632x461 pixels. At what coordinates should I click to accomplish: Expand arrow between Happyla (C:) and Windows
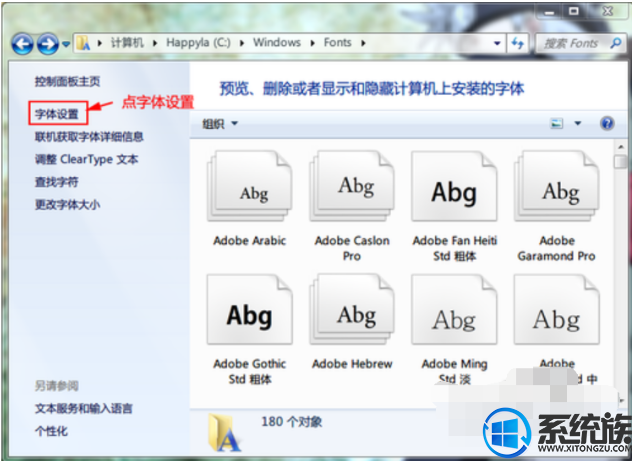coord(242,43)
